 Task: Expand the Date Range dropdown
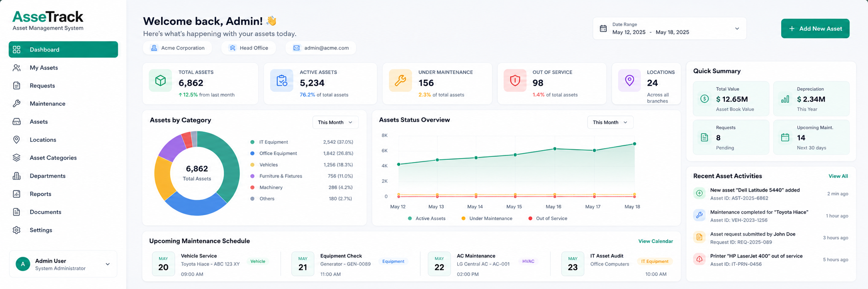(737, 28)
